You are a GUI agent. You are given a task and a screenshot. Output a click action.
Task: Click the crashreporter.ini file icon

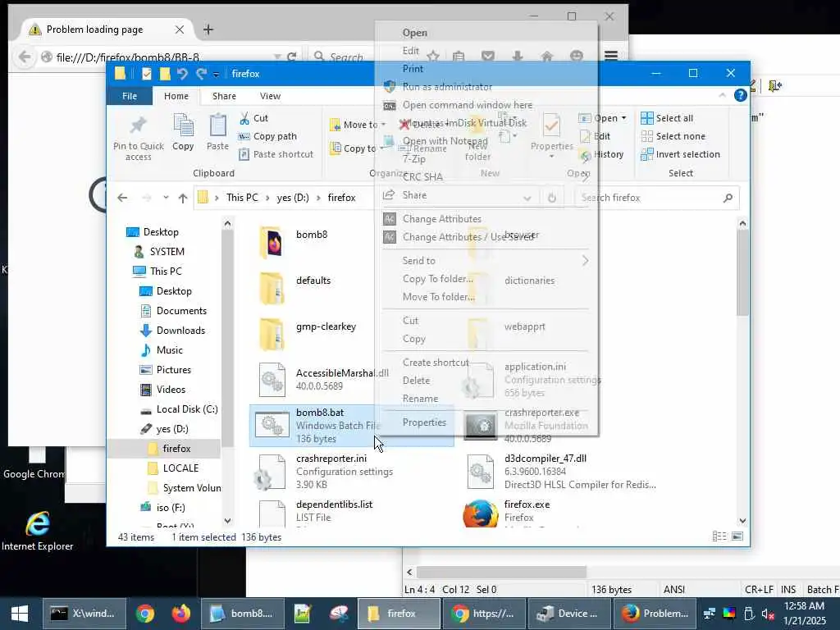click(x=272, y=472)
